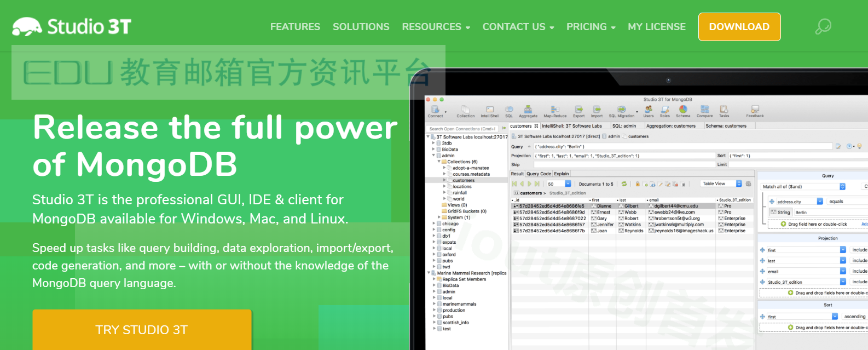Open the Map-Reduce tool
Viewport: 868px width, 350px height.
pos(555,111)
